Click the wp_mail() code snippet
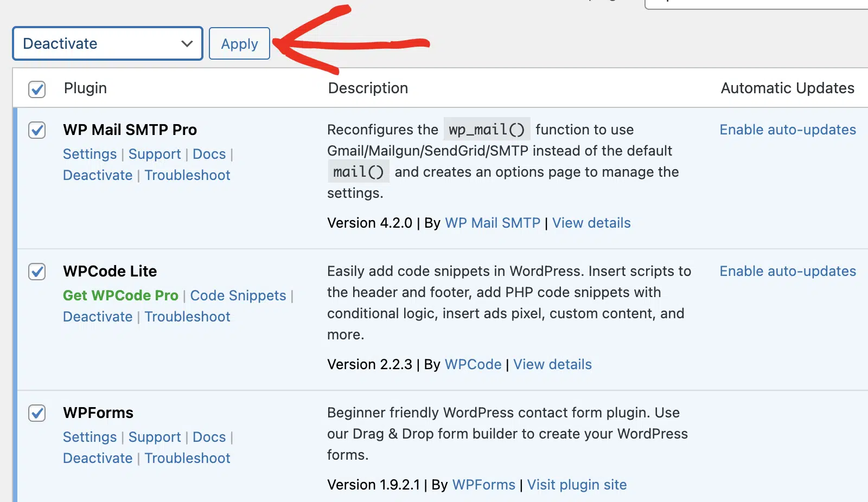Image resolution: width=868 pixels, height=502 pixels. coord(487,130)
